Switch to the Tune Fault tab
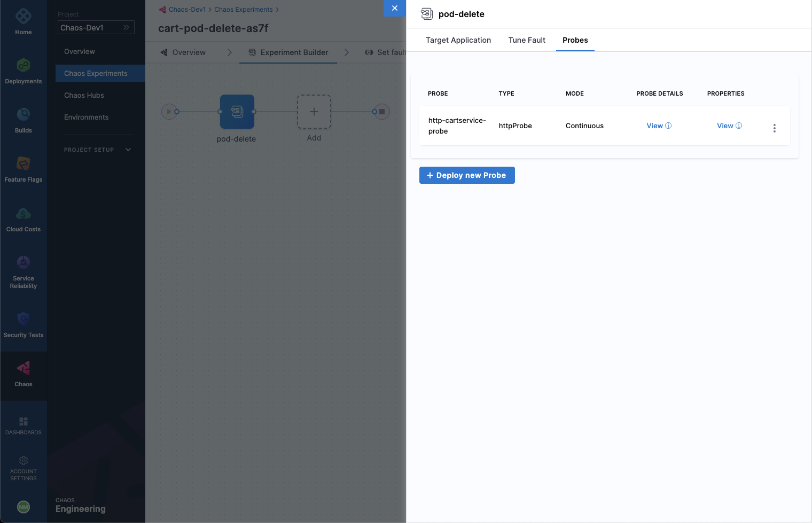This screenshot has height=523, width=812. coord(527,40)
